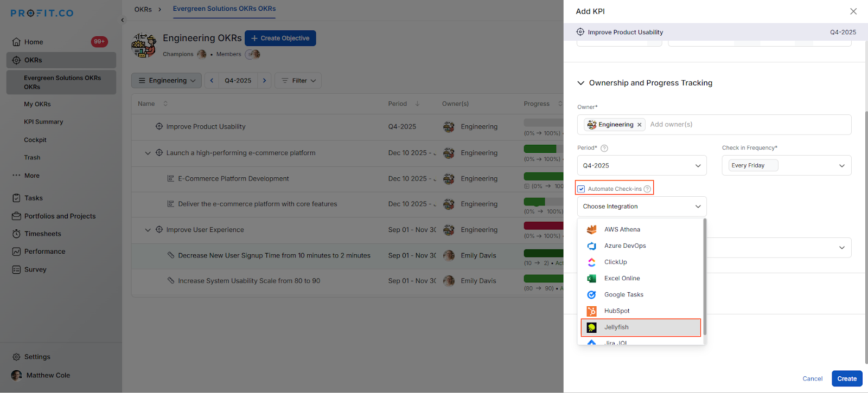Image resolution: width=868 pixels, height=393 pixels.
Task: Go to previous period arrow
Action: coord(212,80)
